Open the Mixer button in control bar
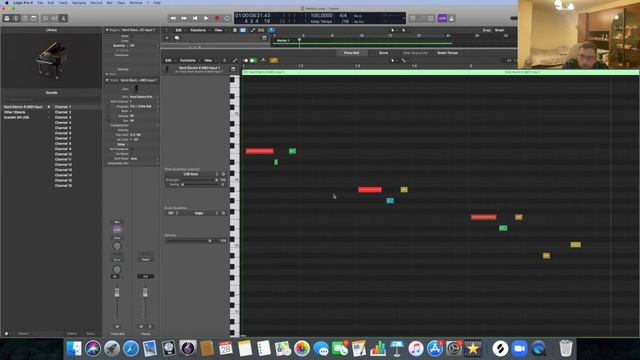Screen dimensions: 640x360 pyautogui.click(x=54, y=18)
